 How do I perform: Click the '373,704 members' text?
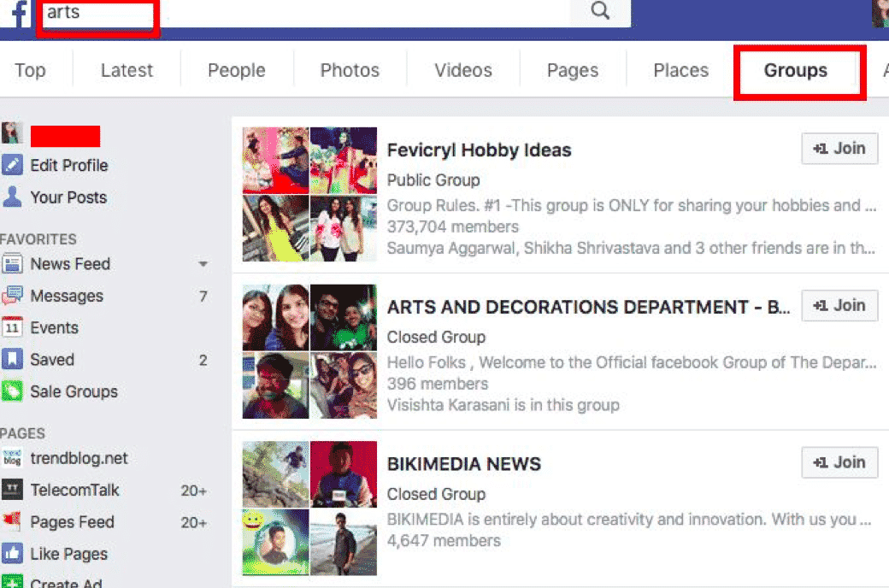tap(453, 226)
